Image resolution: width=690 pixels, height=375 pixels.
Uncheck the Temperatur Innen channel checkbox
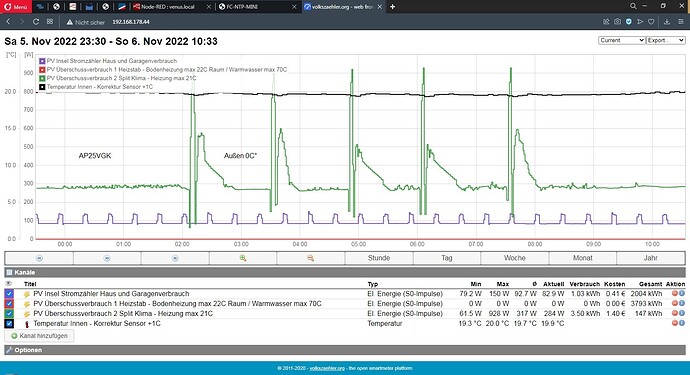pos(9,324)
